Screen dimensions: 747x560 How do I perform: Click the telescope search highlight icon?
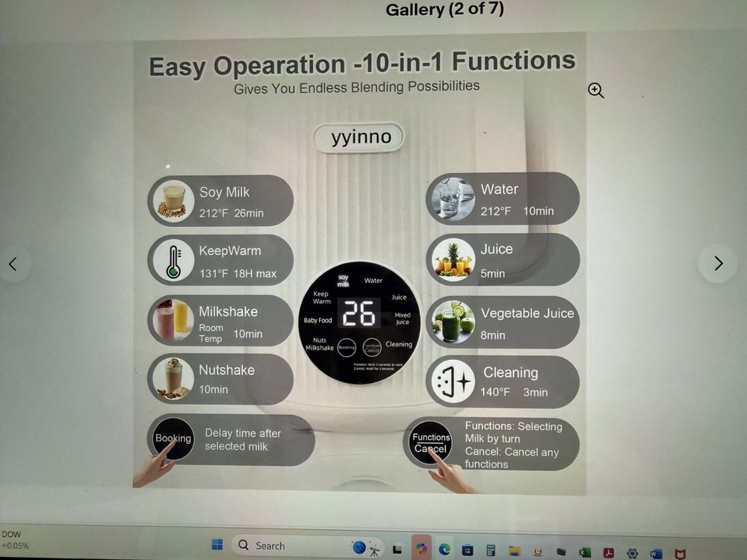365,548
